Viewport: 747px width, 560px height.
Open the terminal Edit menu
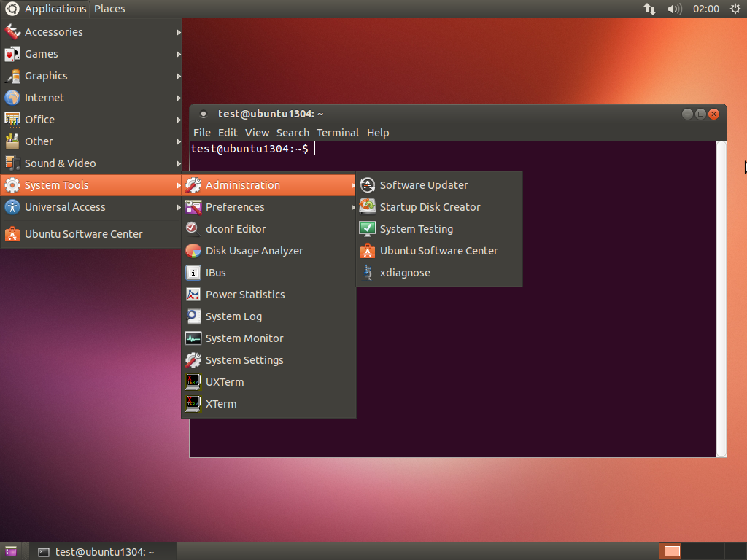click(x=228, y=133)
